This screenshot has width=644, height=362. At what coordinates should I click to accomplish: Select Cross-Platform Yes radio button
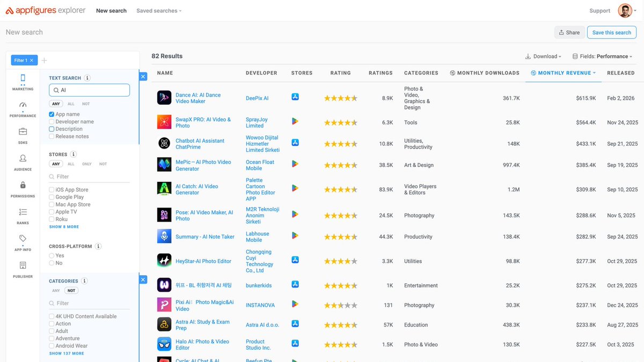tap(52, 256)
